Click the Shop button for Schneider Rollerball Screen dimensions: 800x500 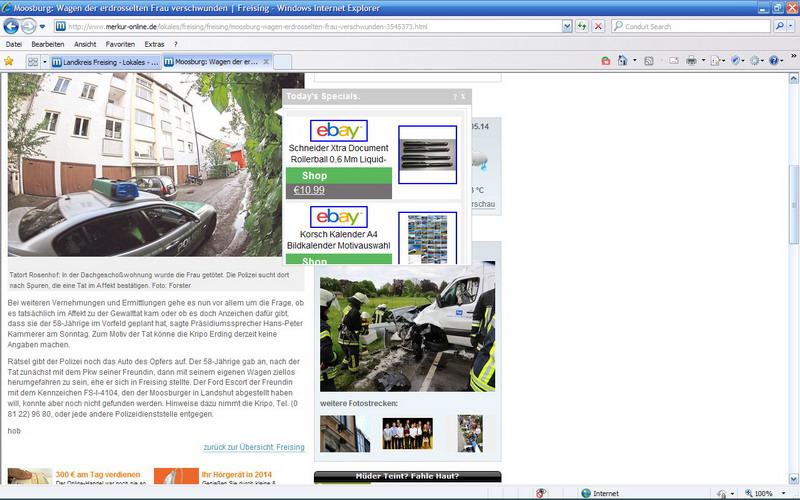coord(339,176)
